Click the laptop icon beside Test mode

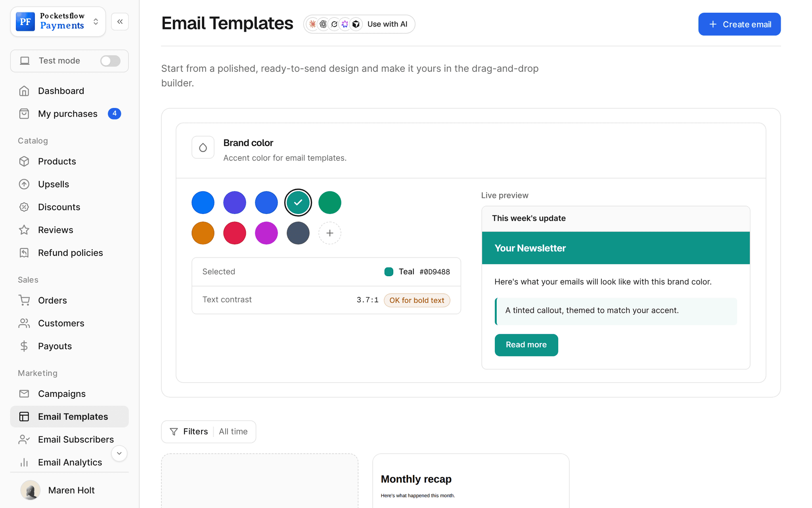tap(25, 61)
